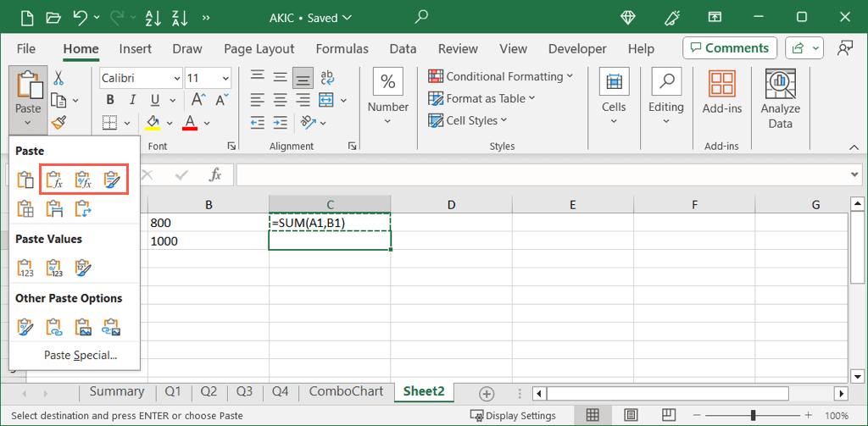This screenshot has height=426, width=868.
Task: Toggle Italic formatting
Action: [x=132, y=100]
